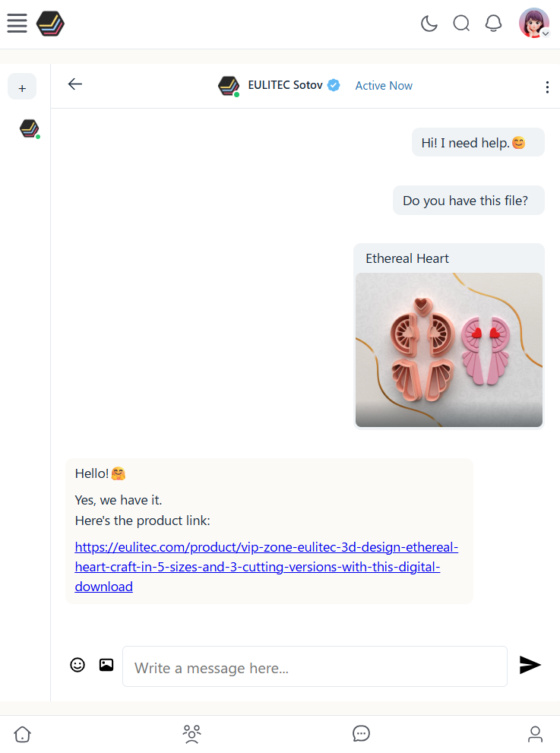Focus the 'Write a message here' field
Image resolution: width=560 pixels, height=753 pixels.
(x=315, y=667)
